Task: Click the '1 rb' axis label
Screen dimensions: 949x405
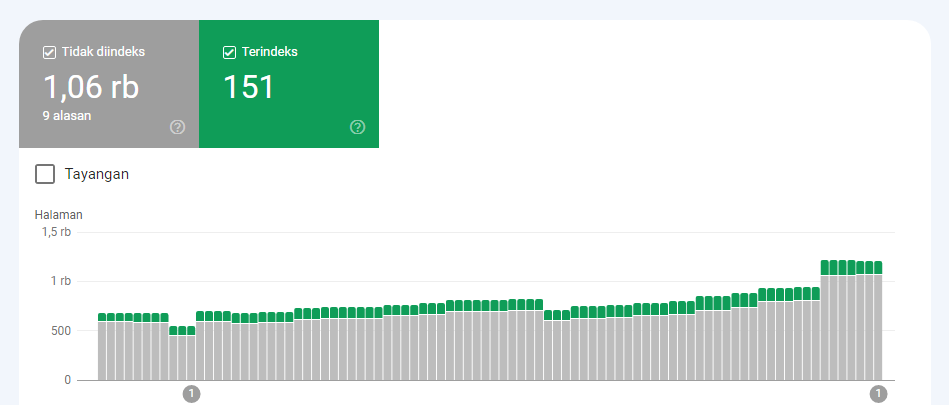Action: pos(59,282)
